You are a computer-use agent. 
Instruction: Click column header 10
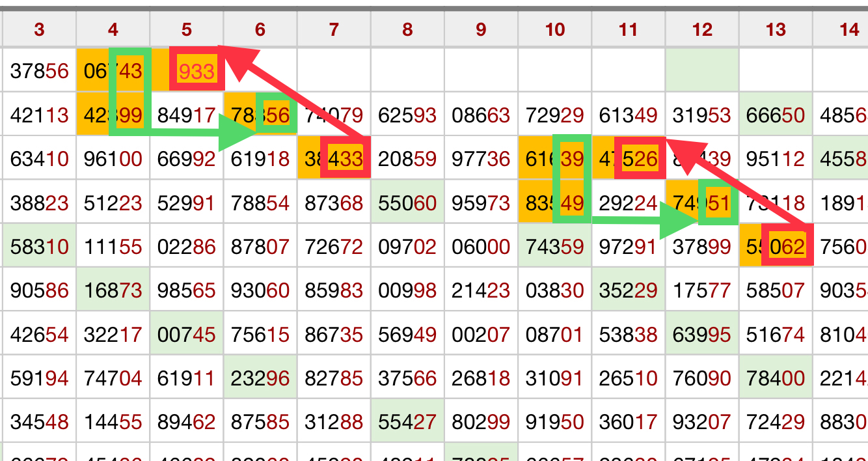point(555,30)
